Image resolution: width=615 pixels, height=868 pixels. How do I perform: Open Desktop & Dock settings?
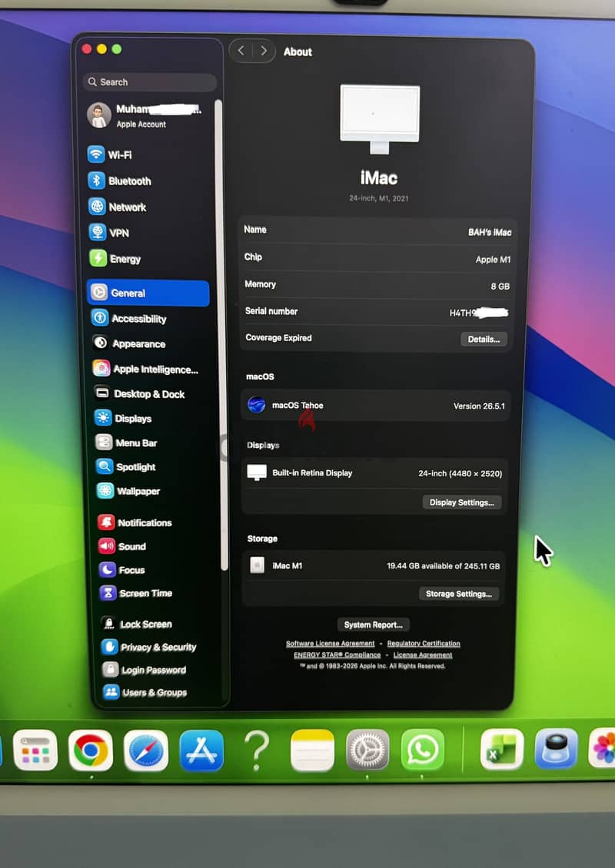pyautogui.click(x=139, y=393)
